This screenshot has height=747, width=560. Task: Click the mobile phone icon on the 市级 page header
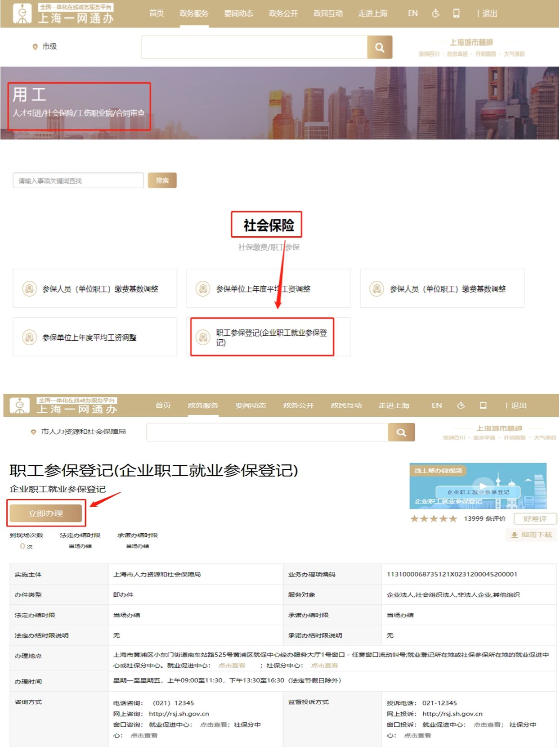[456, 13]
